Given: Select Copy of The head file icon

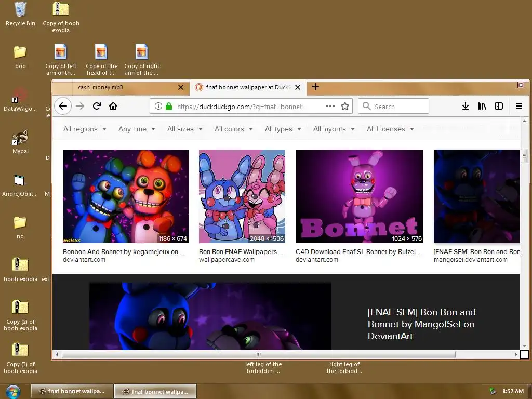Looking at the screenshot, I should [x=101, y=59].
